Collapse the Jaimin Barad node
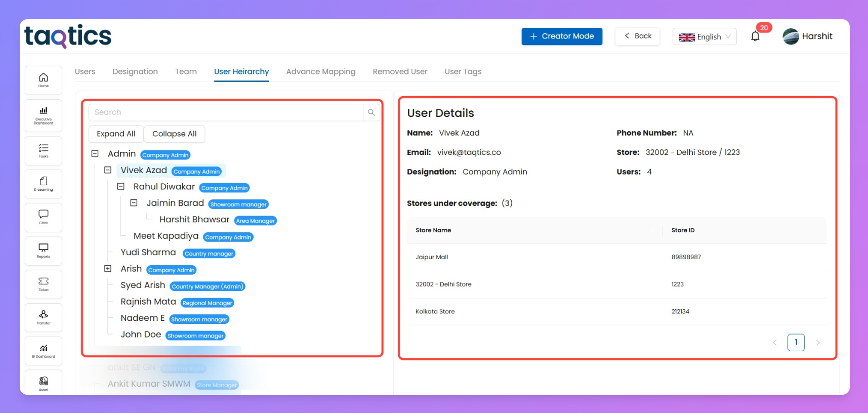This screenshot has width=868, height=413. pos(134,203)
